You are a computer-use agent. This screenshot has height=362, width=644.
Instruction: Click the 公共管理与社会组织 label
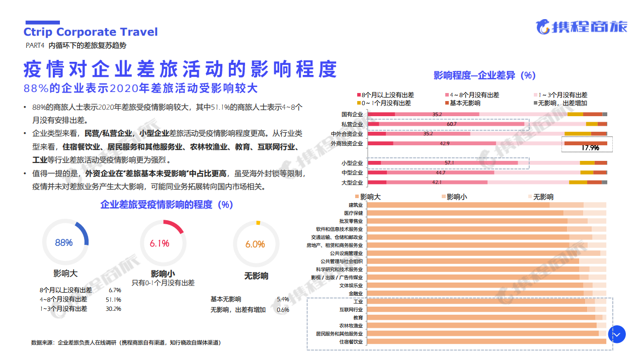click(342, 261)
